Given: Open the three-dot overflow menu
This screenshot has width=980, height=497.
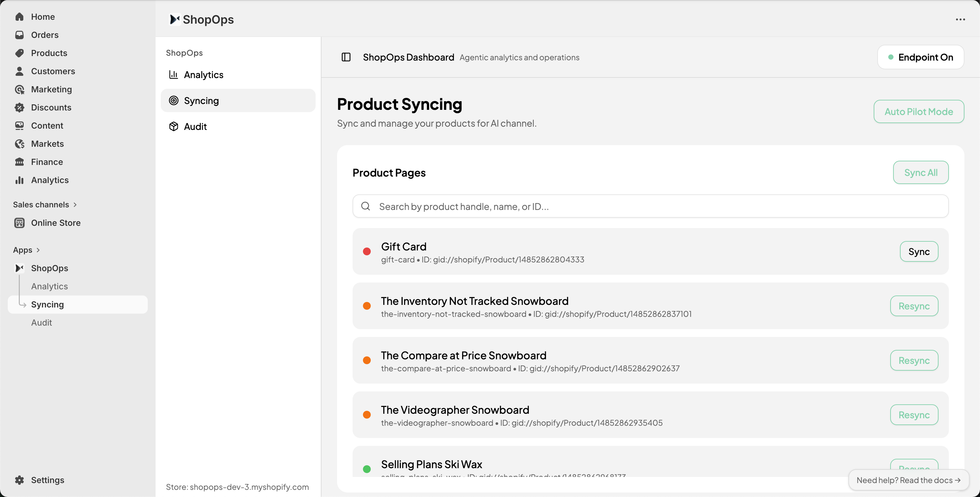Looking at the screenshot, I should pos(961,19).
